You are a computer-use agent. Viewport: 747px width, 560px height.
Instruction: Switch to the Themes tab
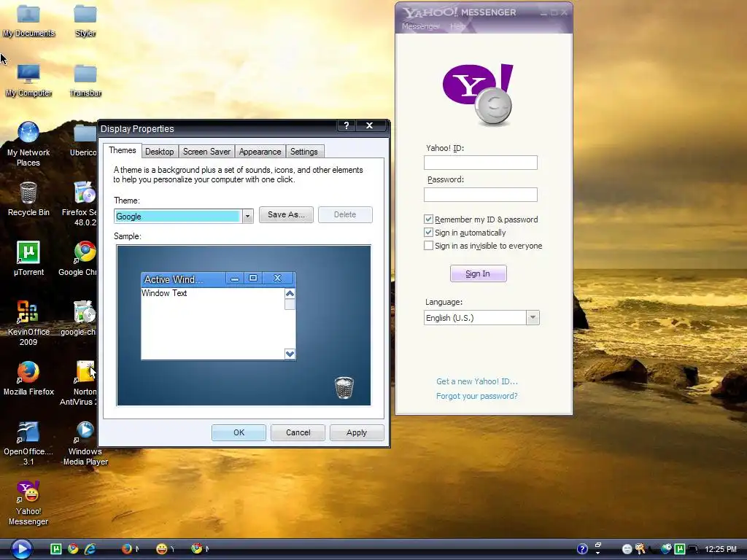click(x=123, y=150)
